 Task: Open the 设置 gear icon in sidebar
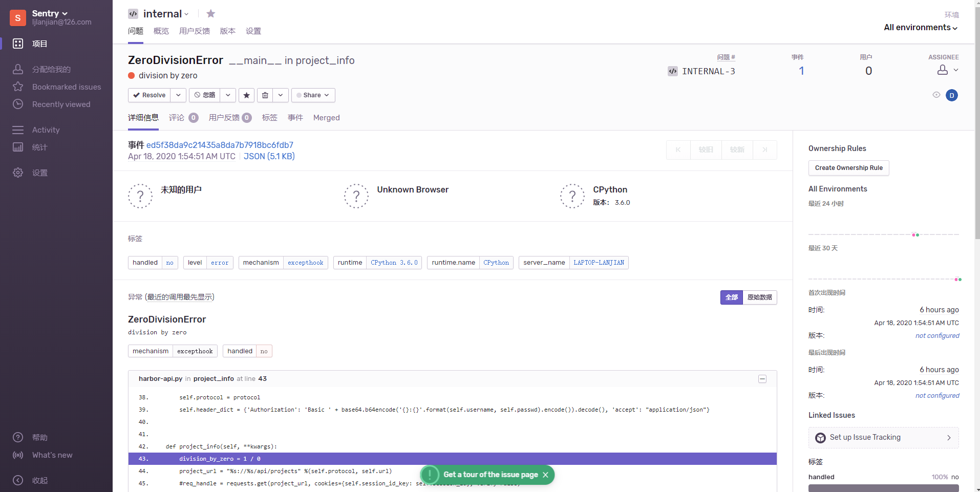pyautogui.click(x=18, y=173)
